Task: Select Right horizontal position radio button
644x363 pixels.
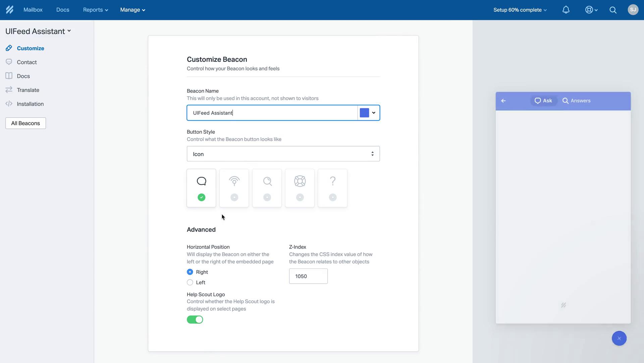Action: click(189, 272)
